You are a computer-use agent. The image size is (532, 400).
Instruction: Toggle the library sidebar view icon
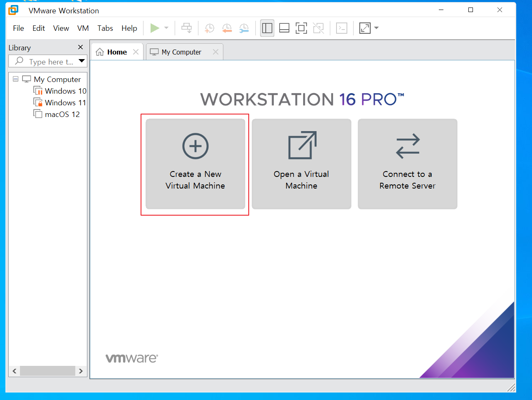(267, 28)
